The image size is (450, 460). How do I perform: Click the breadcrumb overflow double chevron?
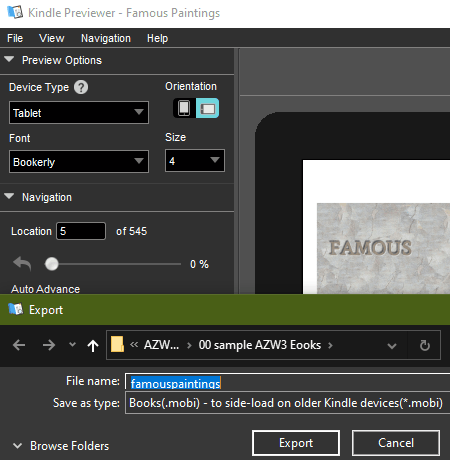(134, 345)
